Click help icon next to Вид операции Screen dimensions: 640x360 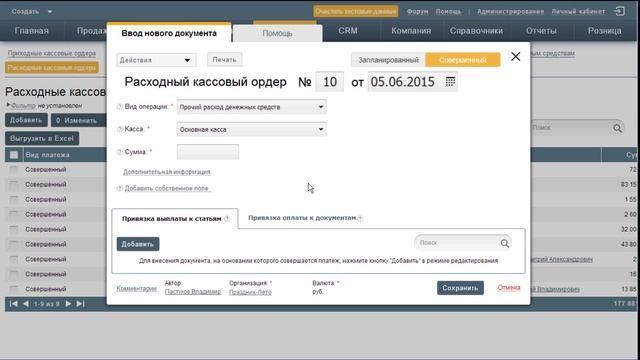click(x=120, y=107)
